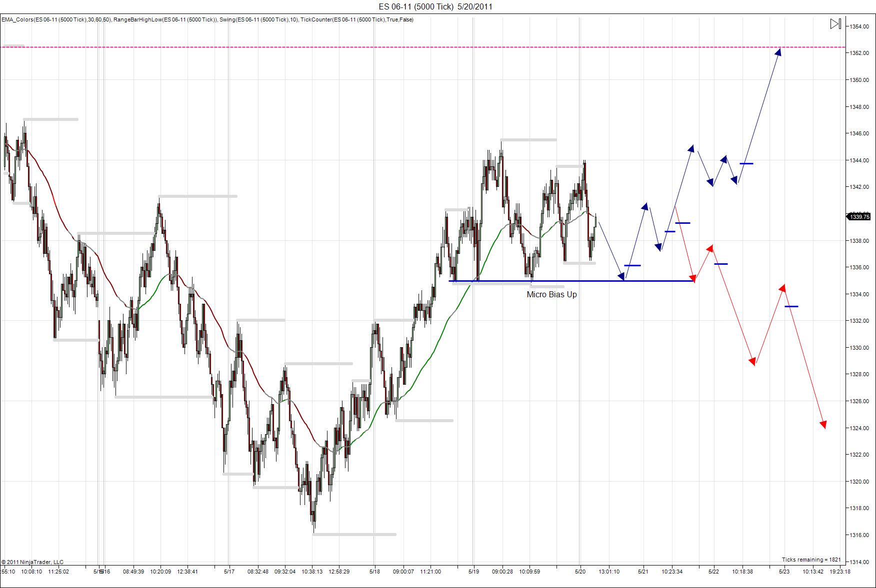Click the 10:13:42 time axis label

813,572
